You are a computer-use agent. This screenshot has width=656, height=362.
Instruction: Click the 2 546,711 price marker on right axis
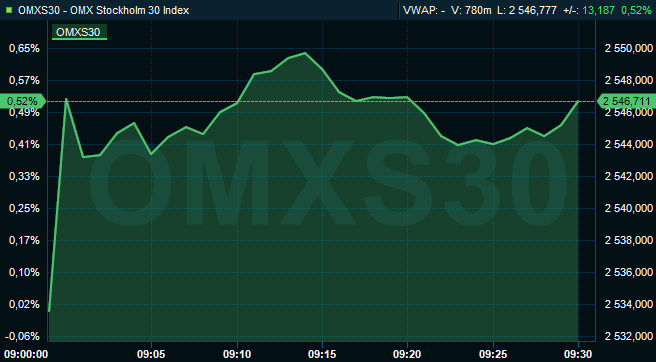pos(626,101)
